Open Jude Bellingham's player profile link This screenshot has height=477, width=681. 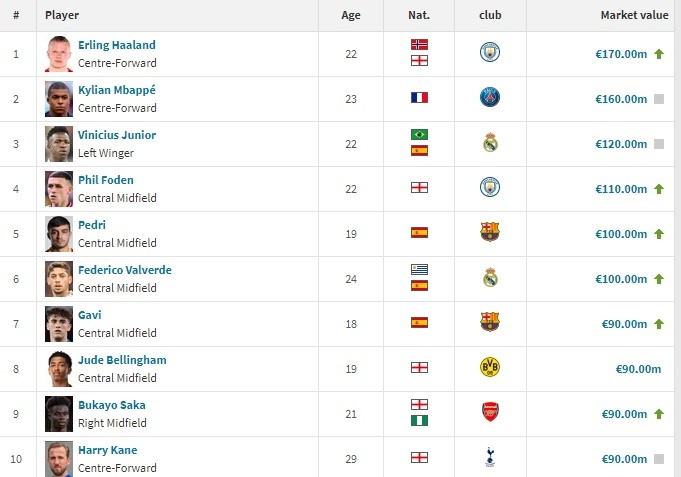[x=122, y=360]
